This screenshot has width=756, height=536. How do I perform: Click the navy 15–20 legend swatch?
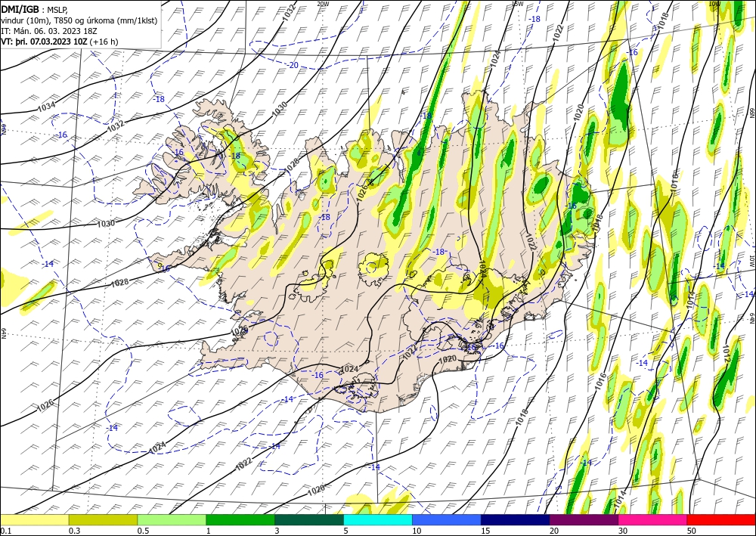[x=515, y=519]
